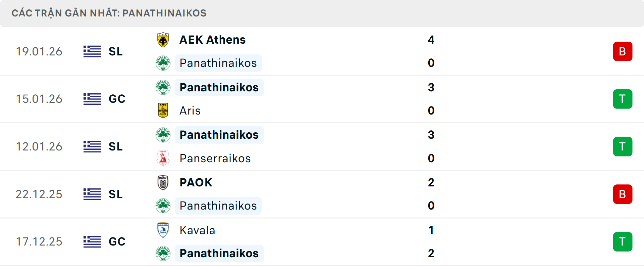
Task: Click the Aris club badge
Action: pyautogui.click(x=163, y=110)
